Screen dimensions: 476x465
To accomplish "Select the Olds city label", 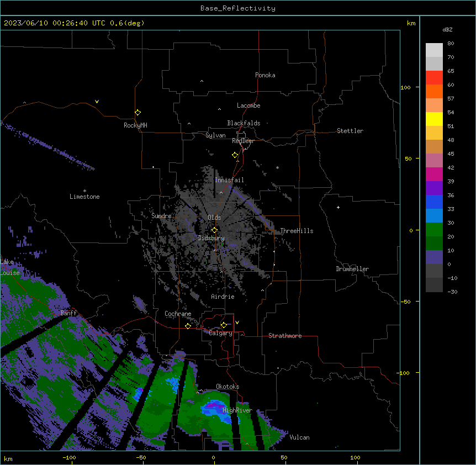I will [214, 218].
